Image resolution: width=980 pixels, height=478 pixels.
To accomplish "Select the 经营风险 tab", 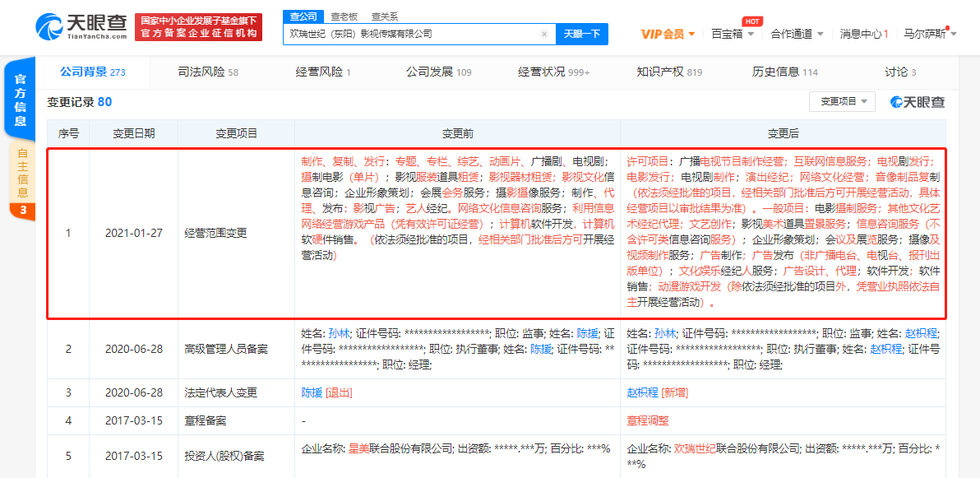I will [322, 72].
